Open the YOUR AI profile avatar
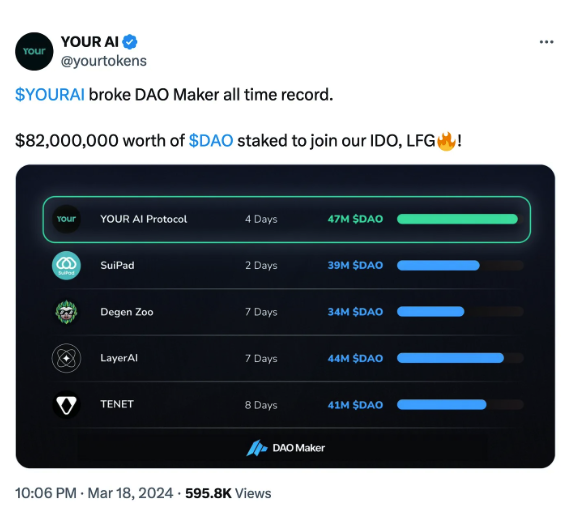Image resolution: width=575 pixels, height=515 pixels. click(34, 51)
